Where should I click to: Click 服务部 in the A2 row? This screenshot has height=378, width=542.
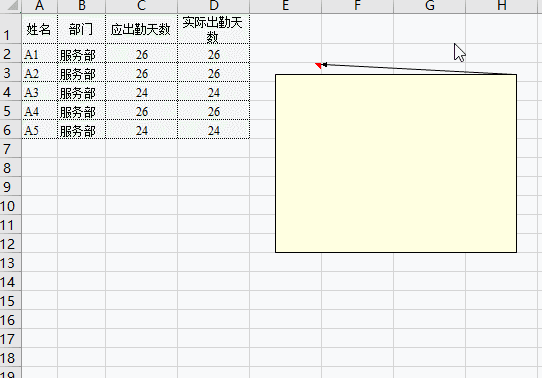click(x=82, y=72)
